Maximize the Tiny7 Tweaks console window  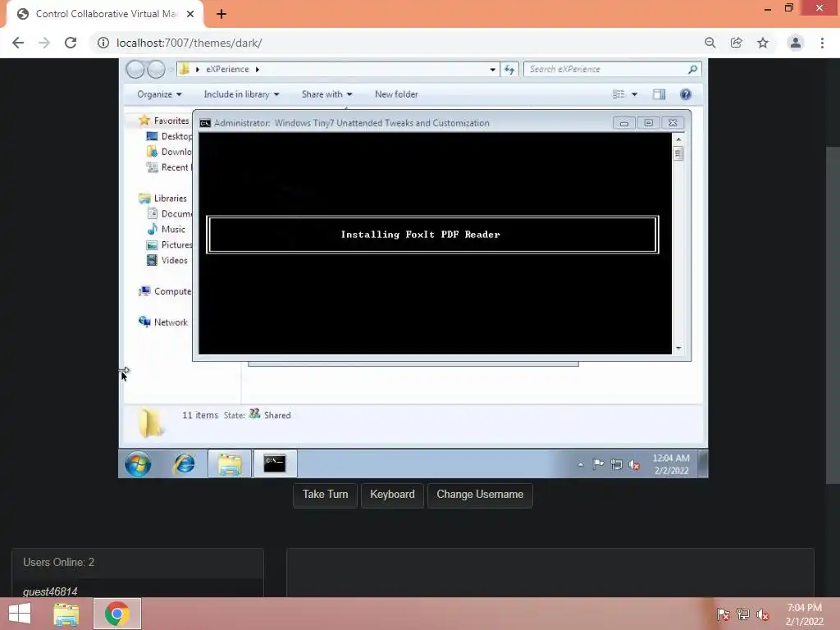[648, 123]
